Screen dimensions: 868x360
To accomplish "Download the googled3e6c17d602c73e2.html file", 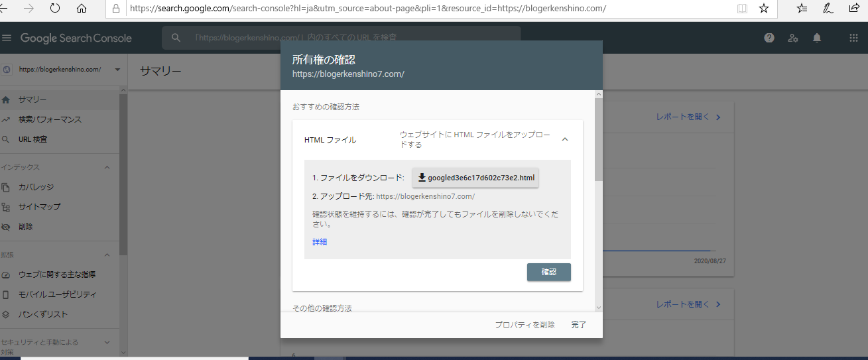I will tap(475, 178).
